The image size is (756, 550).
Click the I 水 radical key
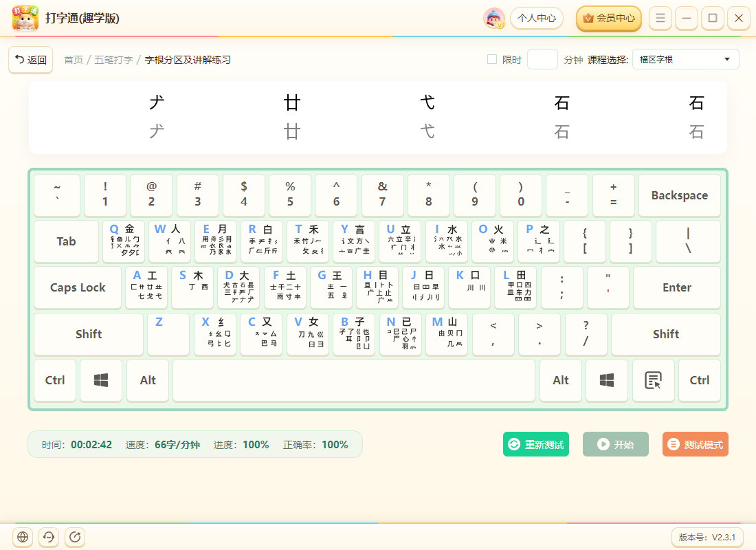click(x=447, y=241)
